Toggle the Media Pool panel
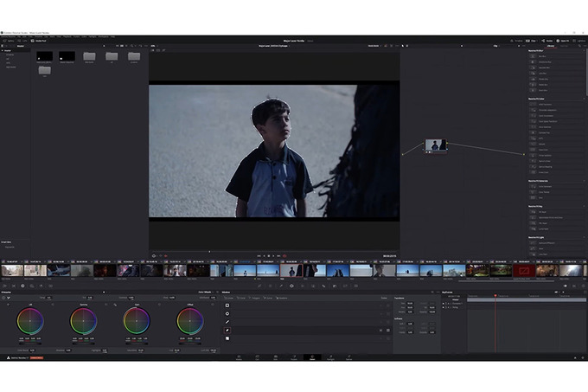This screenshot has height=392, width=588. coord(38,41)
